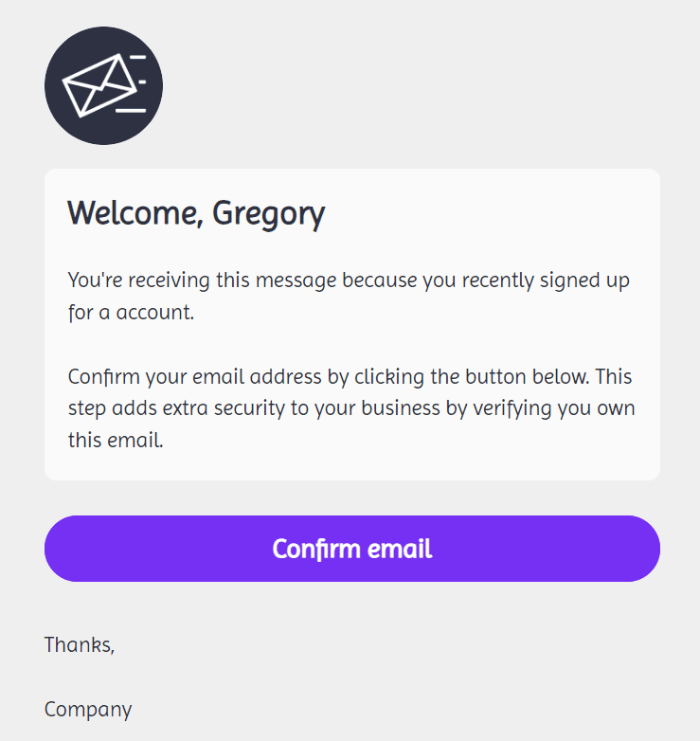Click the "Company" signature text
Image resolution: width=700 pixels, height=741 pixels.
tap(88, 709)
